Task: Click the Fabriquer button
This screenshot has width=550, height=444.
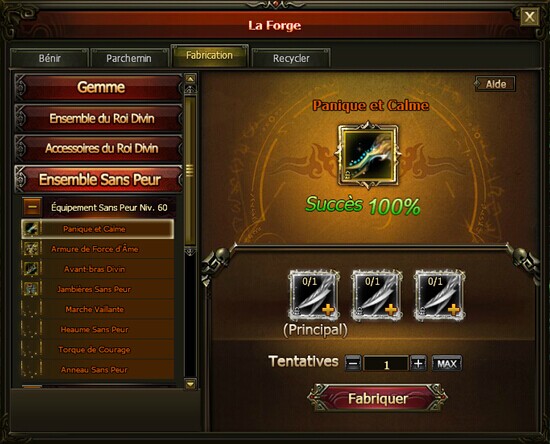Action: tap(377, 398)
